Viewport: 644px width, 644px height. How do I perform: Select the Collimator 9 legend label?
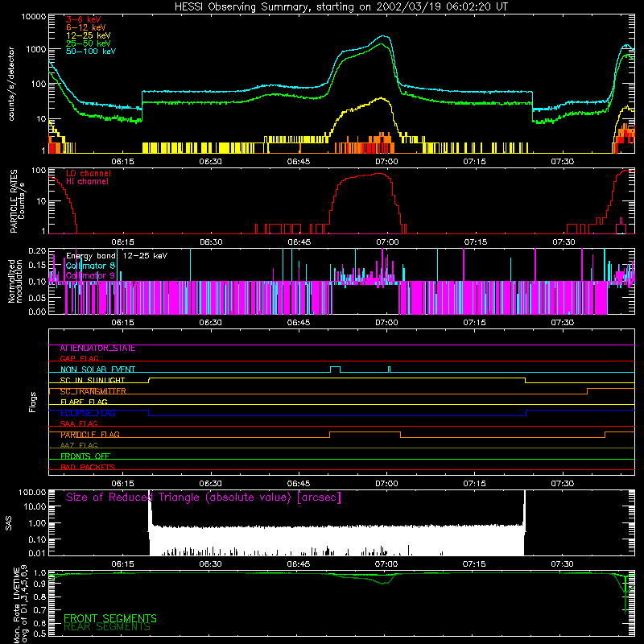pyautogui.click(x=90, y=275)
